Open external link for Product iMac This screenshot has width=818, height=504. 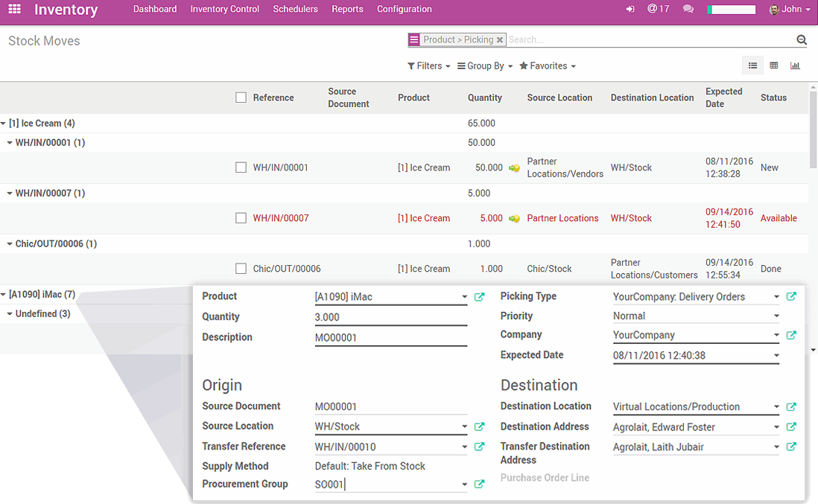click(480, 296)
